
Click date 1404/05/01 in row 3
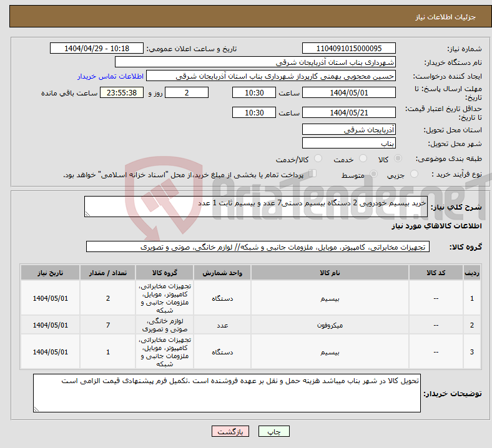coord(50,352)
